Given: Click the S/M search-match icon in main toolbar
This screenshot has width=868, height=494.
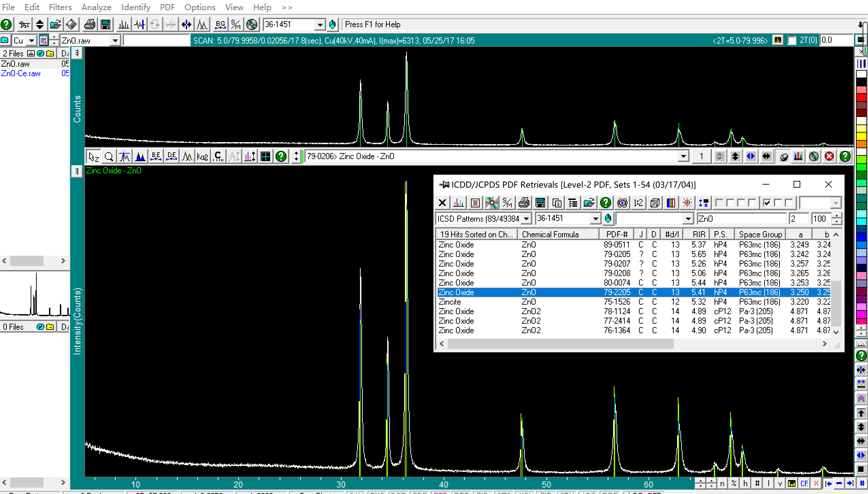Looking at the screenshot, I should (x=235, y=24).
